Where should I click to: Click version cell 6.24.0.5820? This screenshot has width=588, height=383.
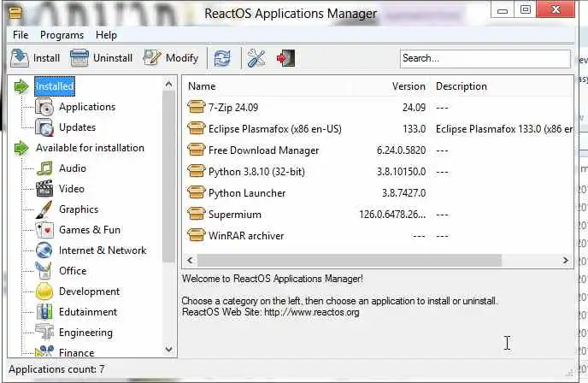tap(401, 150)
